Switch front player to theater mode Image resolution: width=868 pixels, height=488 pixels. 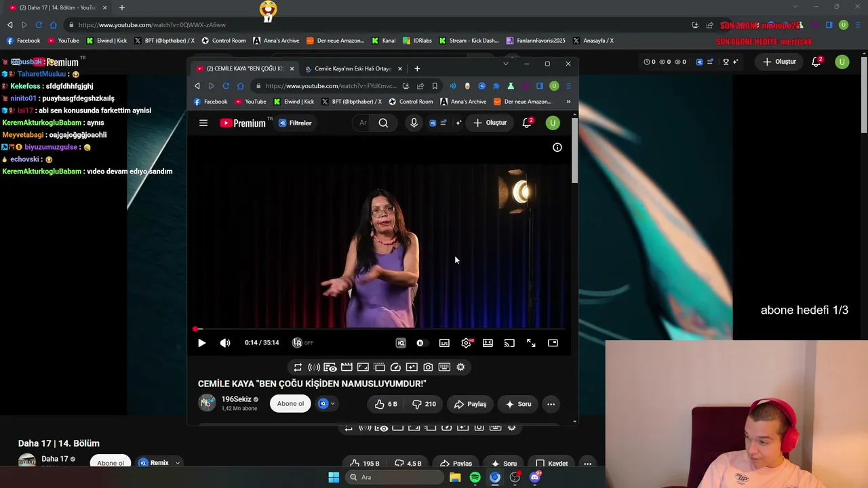click(488, 343)
